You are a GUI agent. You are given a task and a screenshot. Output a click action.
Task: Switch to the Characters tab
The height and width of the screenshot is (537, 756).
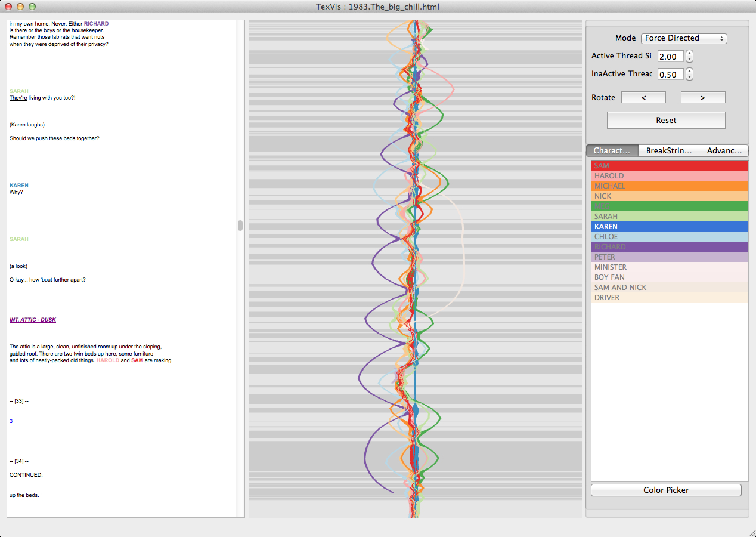tap(612, 151)
